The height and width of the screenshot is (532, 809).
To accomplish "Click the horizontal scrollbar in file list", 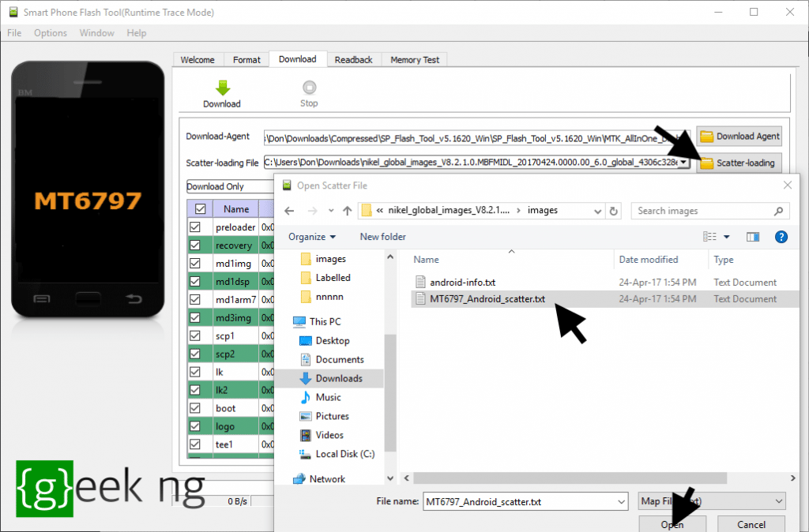I will [570, 478].
